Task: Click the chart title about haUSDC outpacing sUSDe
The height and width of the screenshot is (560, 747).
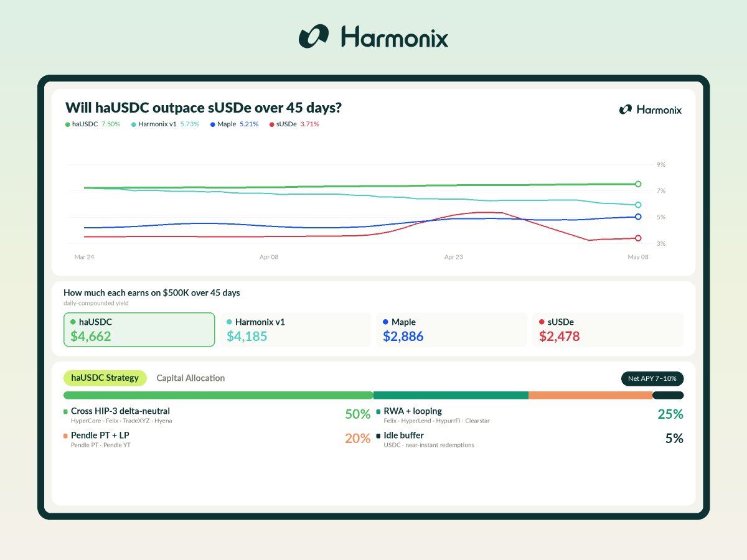Action: (x=204, y=108)
